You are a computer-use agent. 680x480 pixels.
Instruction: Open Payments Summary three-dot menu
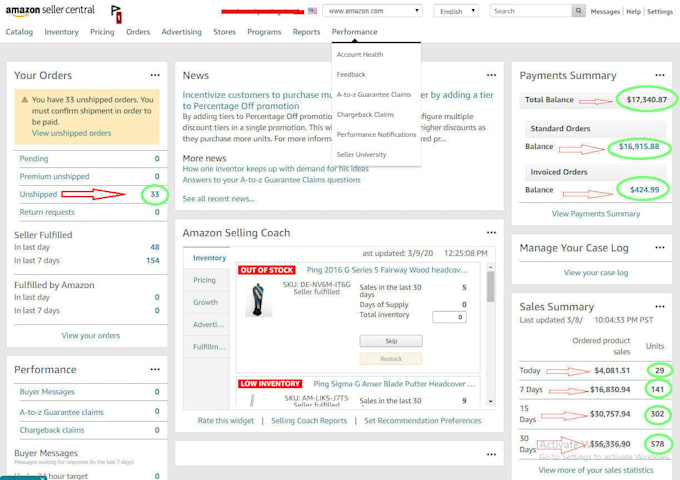660,75
